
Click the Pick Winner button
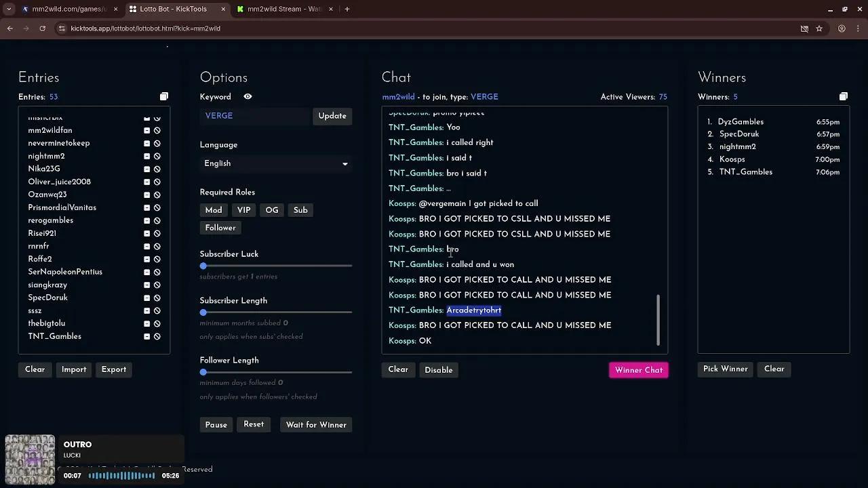point(726,369)
